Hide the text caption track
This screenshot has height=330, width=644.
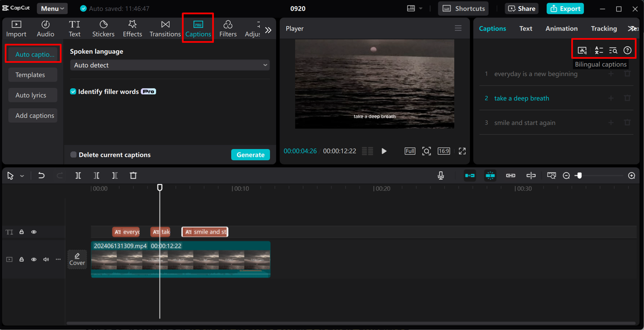(34, 232)
